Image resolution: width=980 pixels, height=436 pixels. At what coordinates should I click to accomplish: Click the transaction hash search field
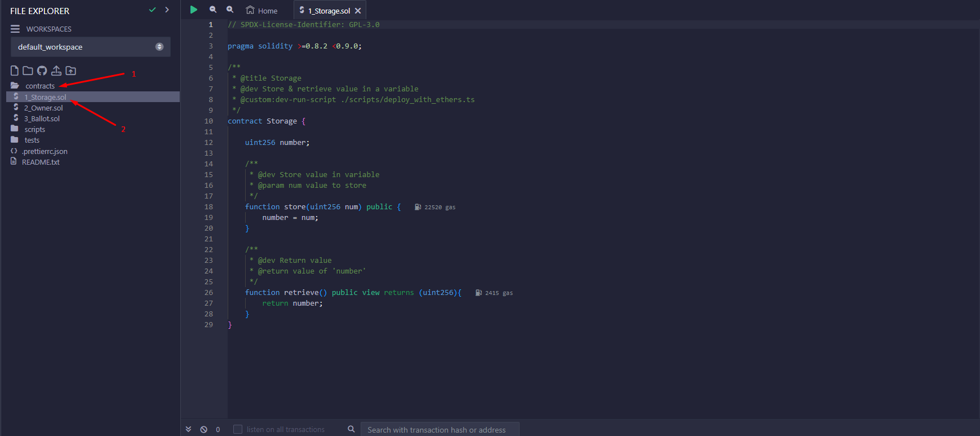coord(440,429)
